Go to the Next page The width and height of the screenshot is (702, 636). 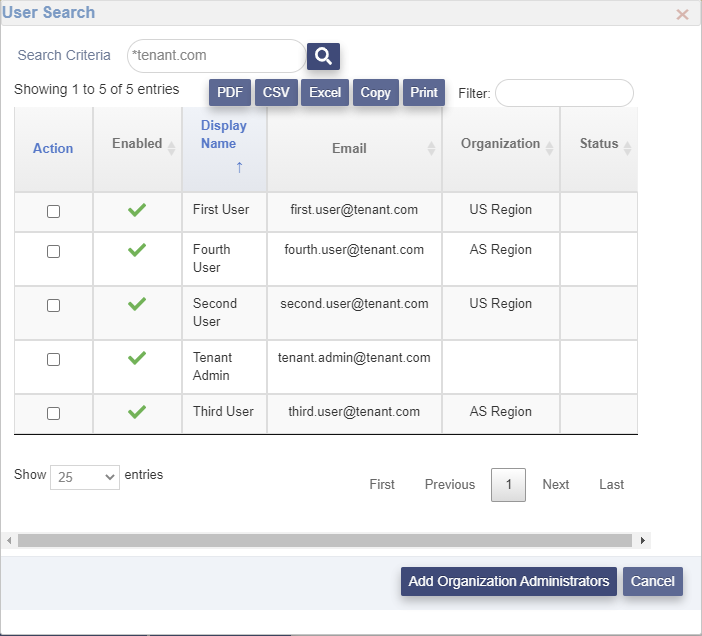point(555,484)
